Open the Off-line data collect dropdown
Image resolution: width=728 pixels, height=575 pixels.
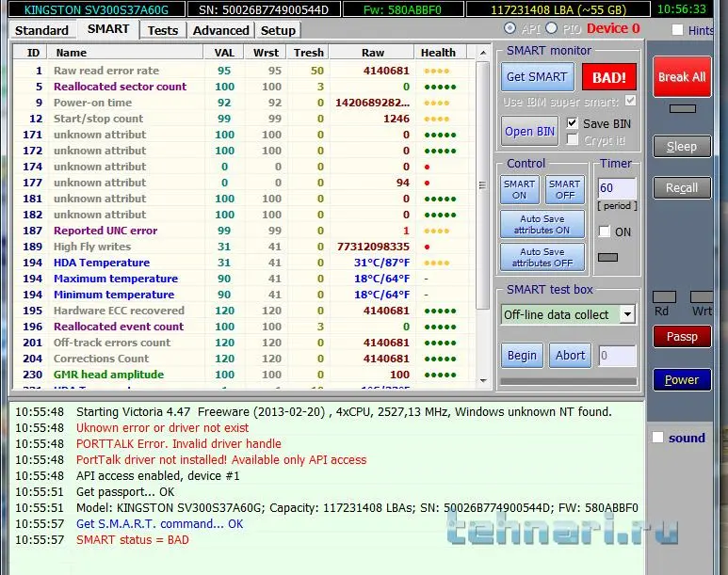[x=627, y=314]
